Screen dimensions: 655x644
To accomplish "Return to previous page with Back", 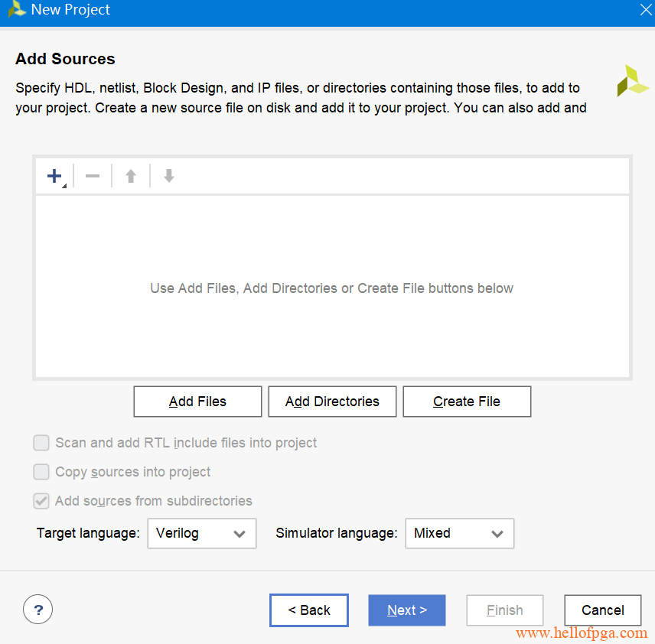I will coord(309,610).
